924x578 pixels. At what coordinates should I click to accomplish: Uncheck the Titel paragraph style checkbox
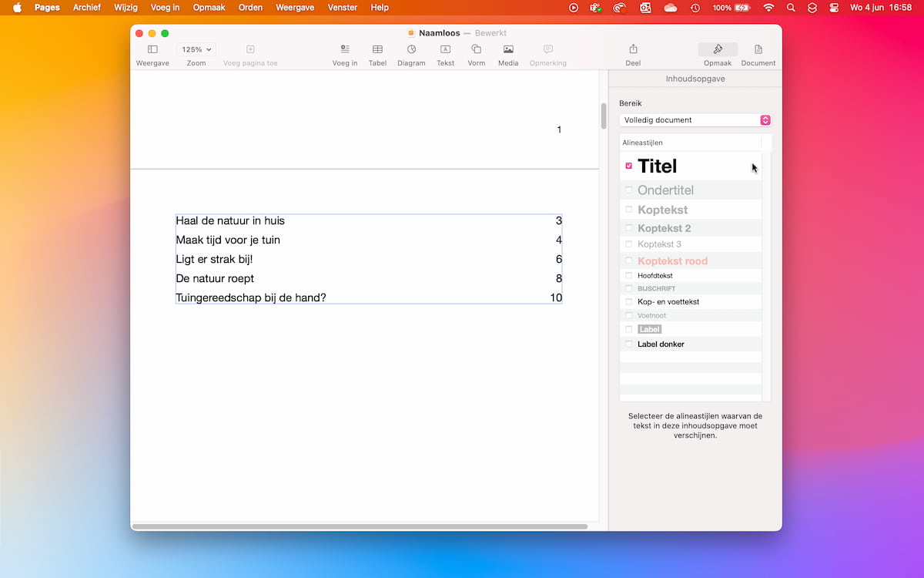(629, 166)
